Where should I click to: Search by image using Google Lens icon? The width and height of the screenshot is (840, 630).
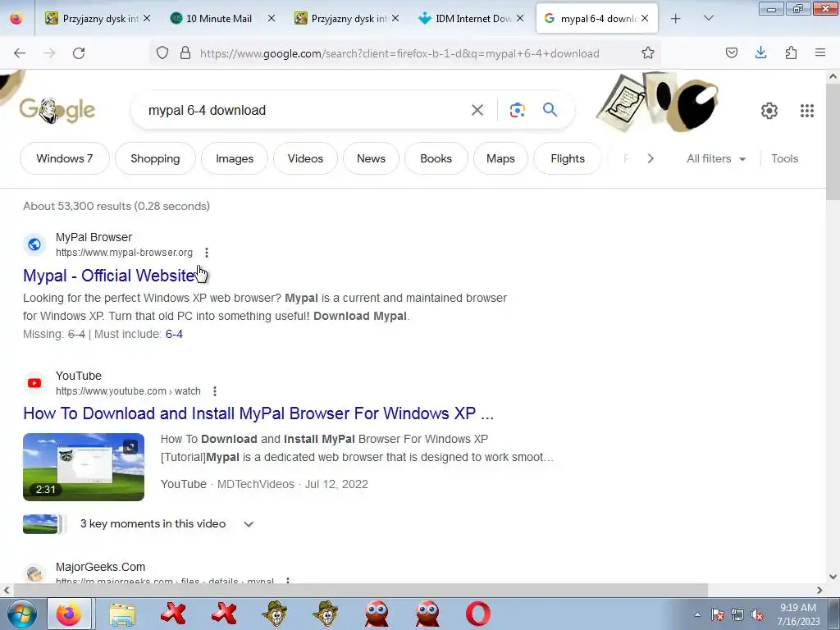517,111
